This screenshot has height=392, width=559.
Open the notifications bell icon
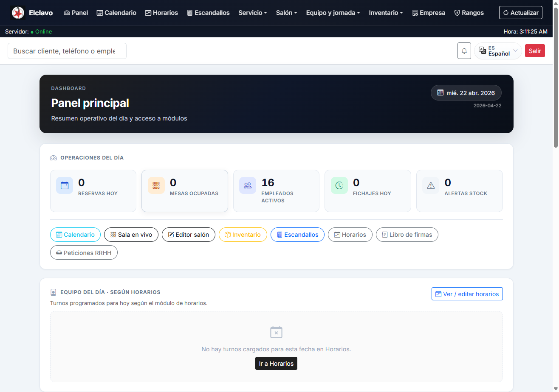click(x=464, y=51)
